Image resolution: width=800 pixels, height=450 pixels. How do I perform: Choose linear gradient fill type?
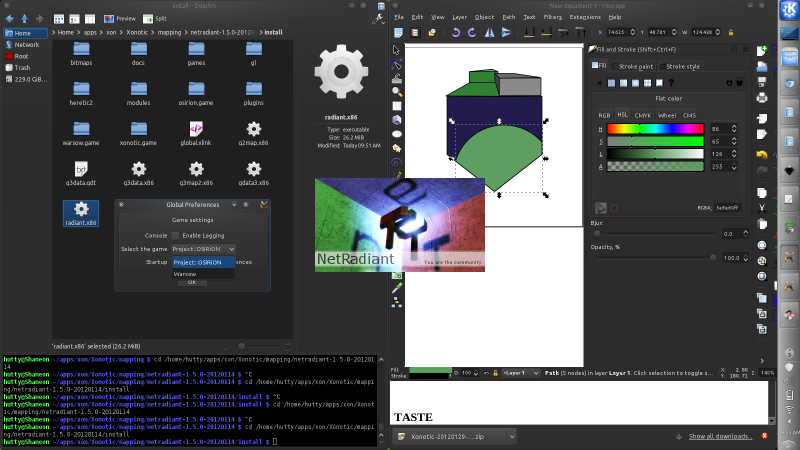coord(623,83)
